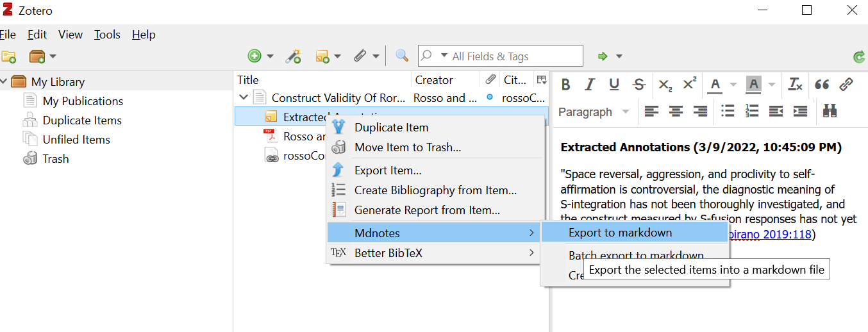Toggle Underline formatting in note editor
868x332 pixels.
click(x=614, y=84)
